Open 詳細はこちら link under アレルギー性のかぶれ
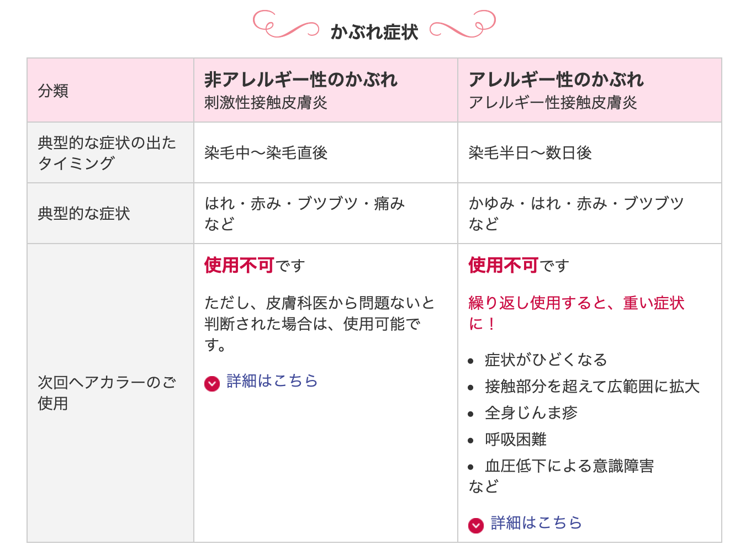751x560 pixels. tap(536, 522)
